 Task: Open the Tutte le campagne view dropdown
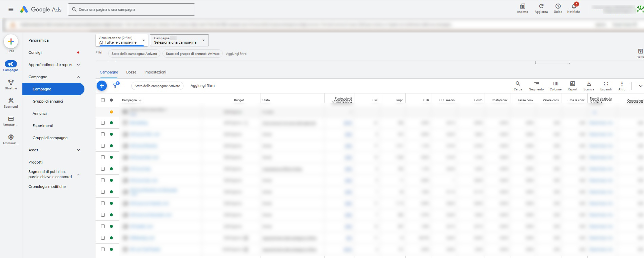[122, 40]
